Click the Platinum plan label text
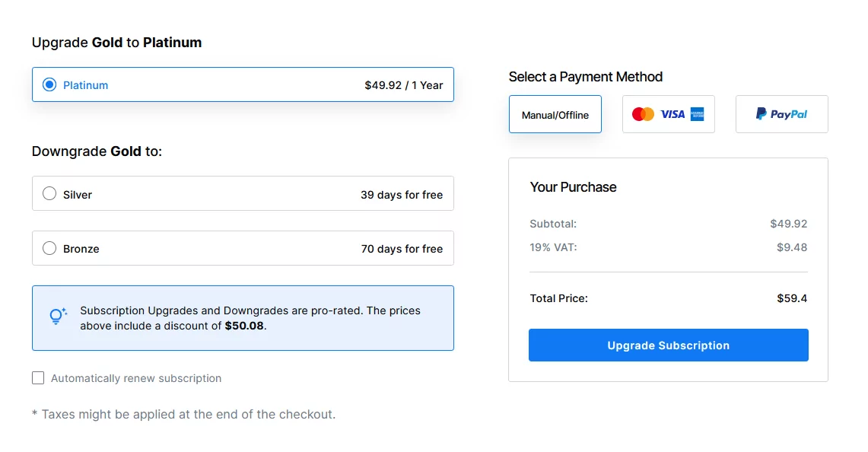868x452 pixels. [85, 85]
